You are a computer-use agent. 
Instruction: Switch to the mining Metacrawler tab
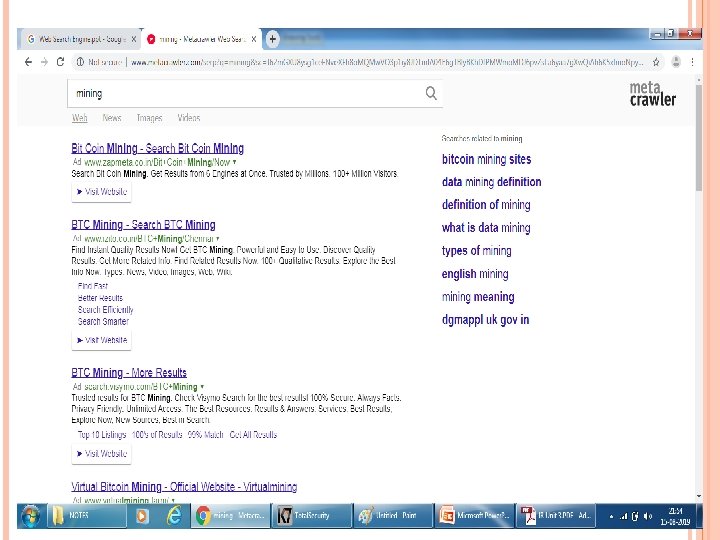[x=202, y=39]
